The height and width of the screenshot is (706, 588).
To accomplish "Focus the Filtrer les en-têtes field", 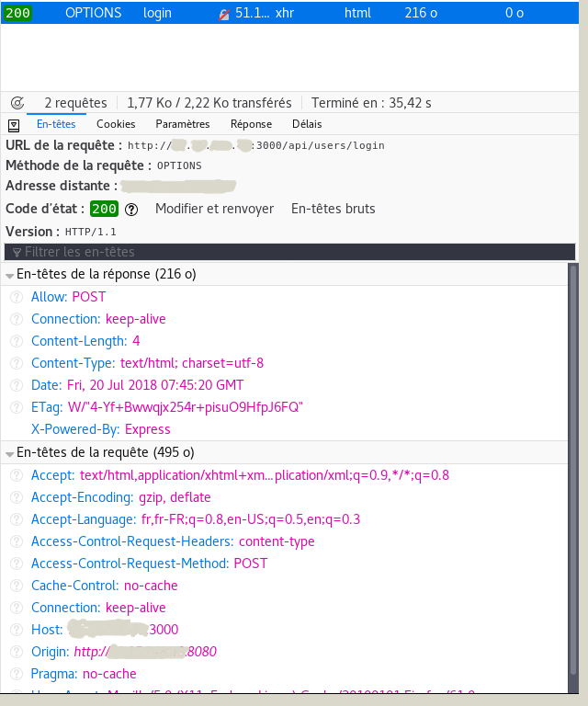I will pyautogui.click(x=290, y=252).
